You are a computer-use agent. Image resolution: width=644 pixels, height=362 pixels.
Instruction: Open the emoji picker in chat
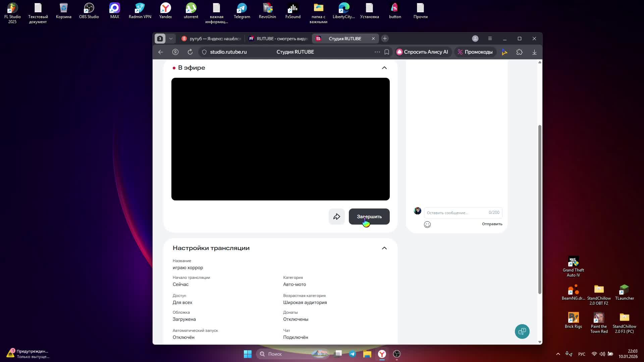pyautogui.click(x=427, y=225)
